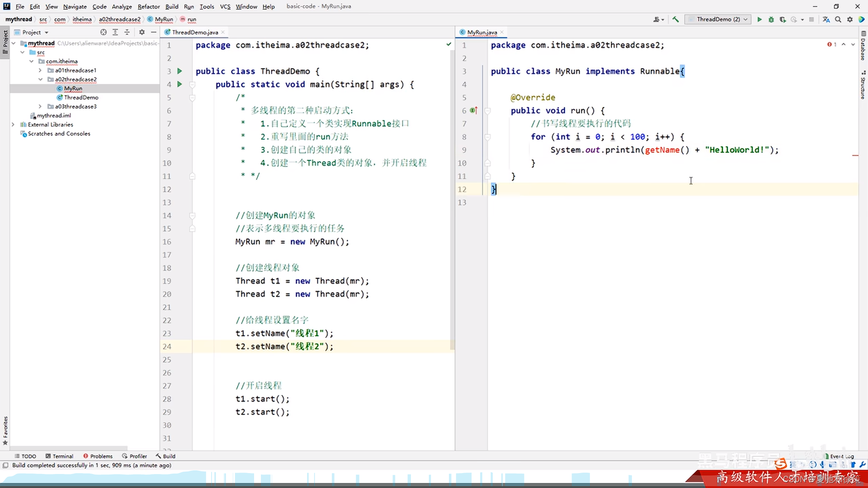Screen dimensions: 868x488
Task: Toggle the Structure side panel
Action: point(863,86)
